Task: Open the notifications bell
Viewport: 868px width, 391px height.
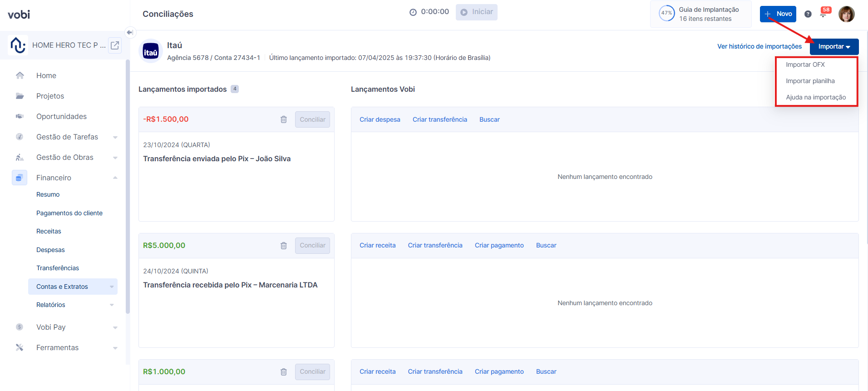Action: (823, 14)
